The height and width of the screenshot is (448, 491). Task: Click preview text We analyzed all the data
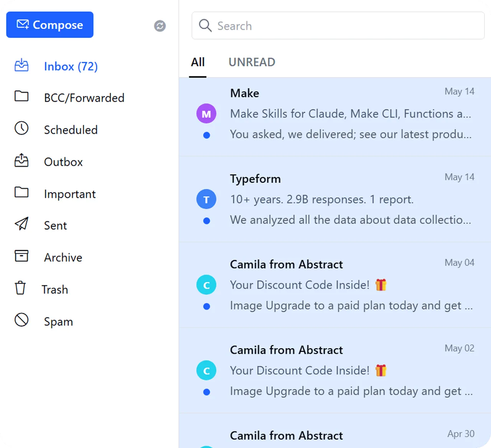(x=351, y=220)
